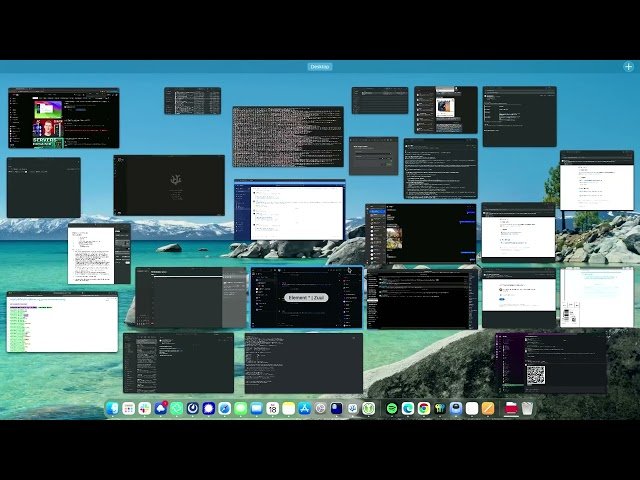Open Calendar icon showing 18
Image resolution: width=640 pixels, height=480 pixels.
pyautogui.click(x=272, y=408)
